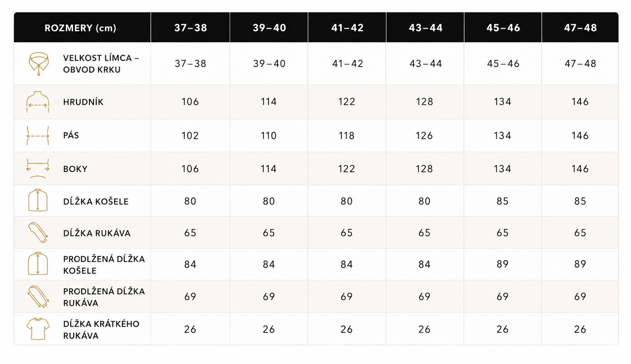This screenshot has height=364, width=631.
Task: Click the PÁS value 126
Action: coord(424,136)
